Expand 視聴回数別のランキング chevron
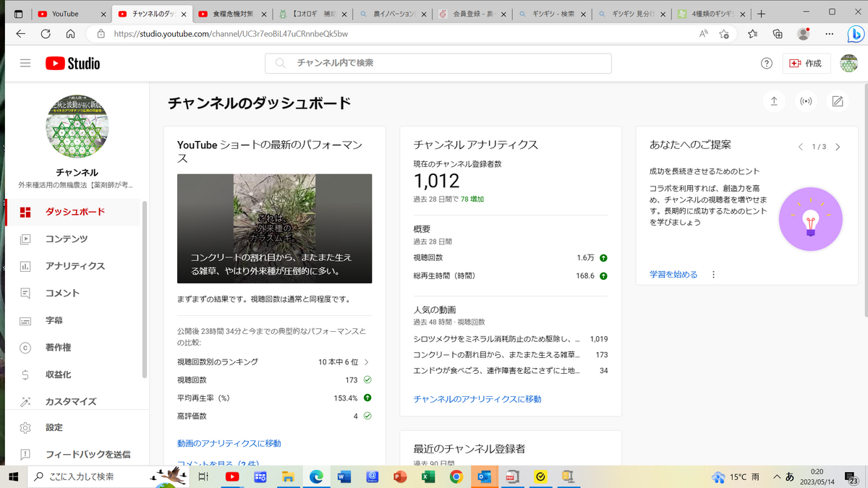868x488 pixels. (x=366, y=361)
